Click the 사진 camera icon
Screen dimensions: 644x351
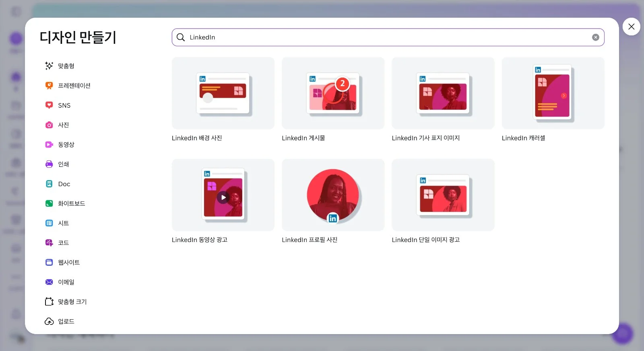click(x=49, y=125)
